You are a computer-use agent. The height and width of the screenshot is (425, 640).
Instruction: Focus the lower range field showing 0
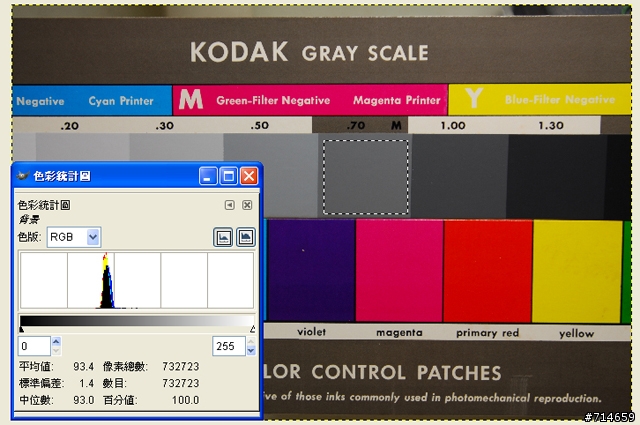point(34,346)
